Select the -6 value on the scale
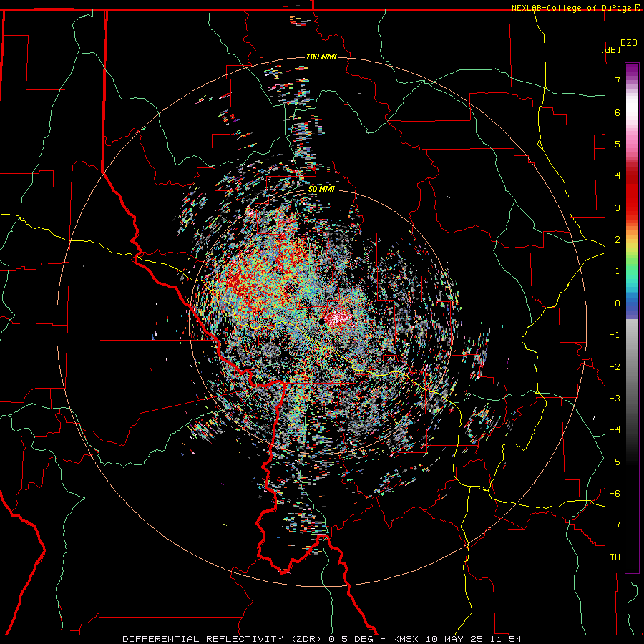This screenshot has width=644, height=644. pos(615,494)
